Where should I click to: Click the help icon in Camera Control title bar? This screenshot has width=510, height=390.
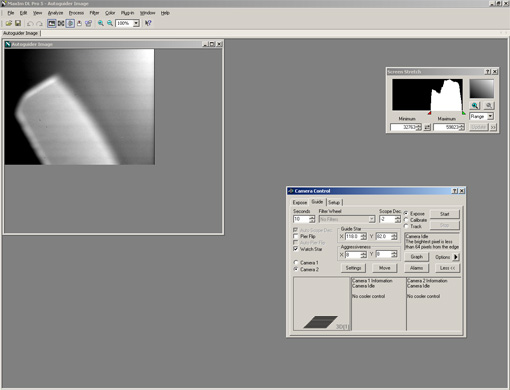pos(455,191)
